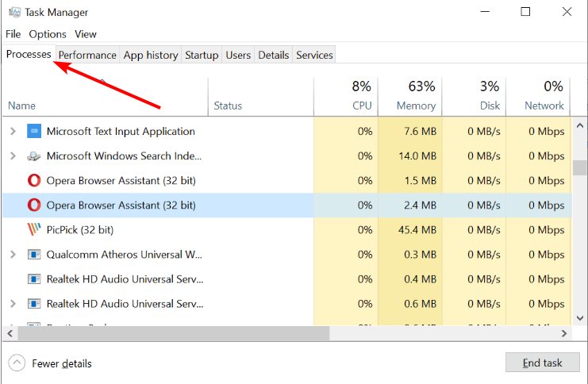Switch to the Performance tab

[87, 55]
